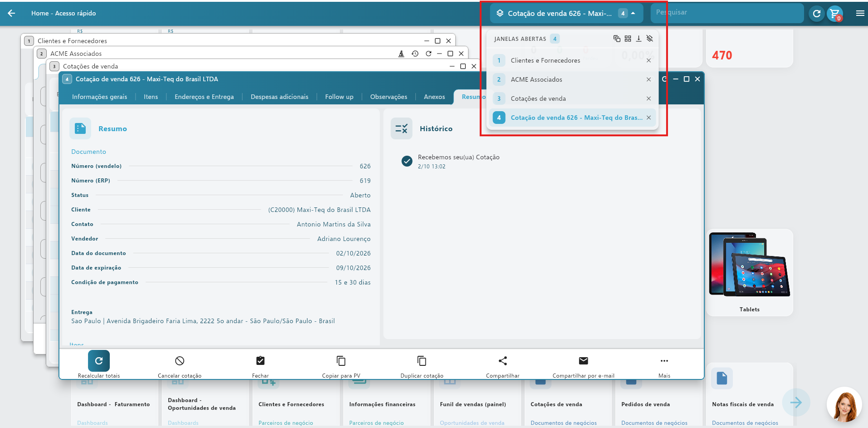The image size is (868, 428).
Task: Click the Copiar para PV icon
Action: (341, 361)
